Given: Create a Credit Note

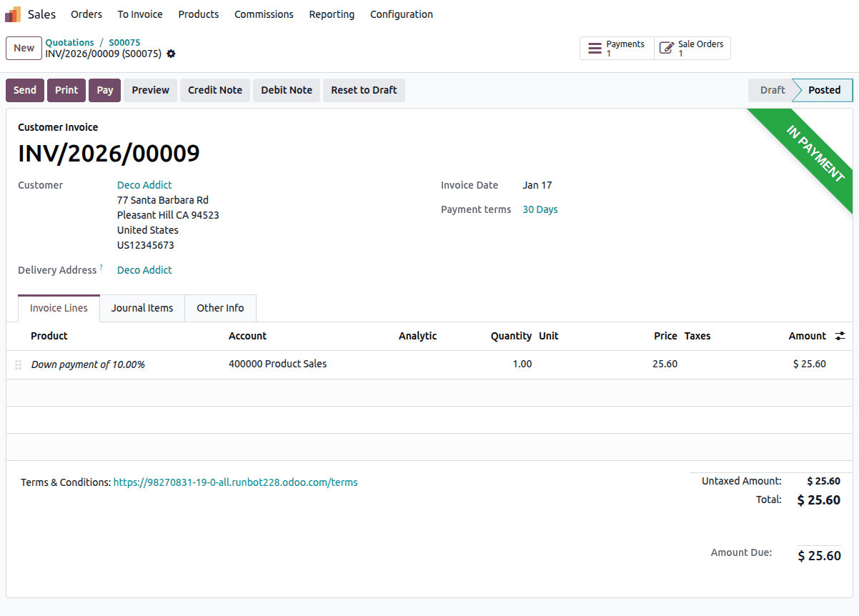Looking at the screenshot, I should [214, 90].
